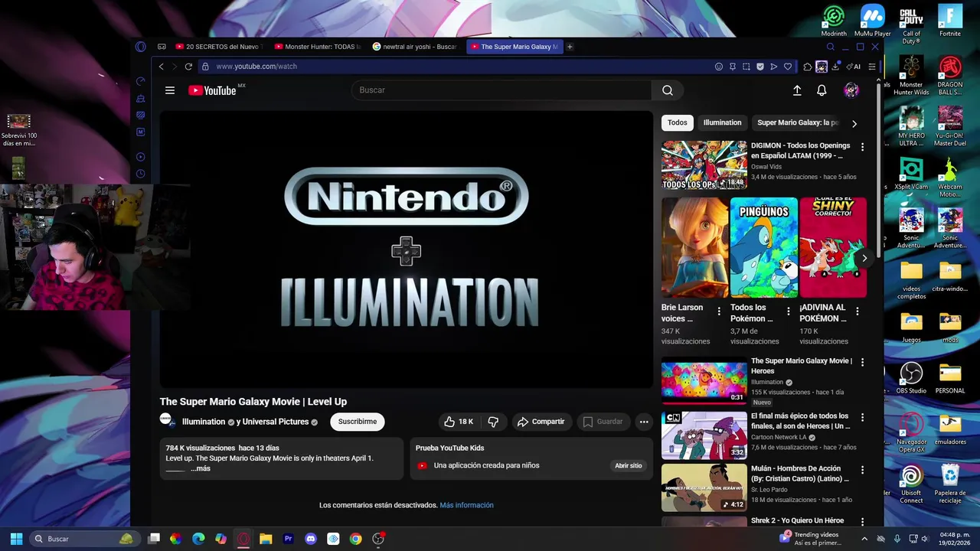The height and width of the screenshot is (551, 980).
Task: Open the YouTube account avatar menu
Action: pos(851,90)
